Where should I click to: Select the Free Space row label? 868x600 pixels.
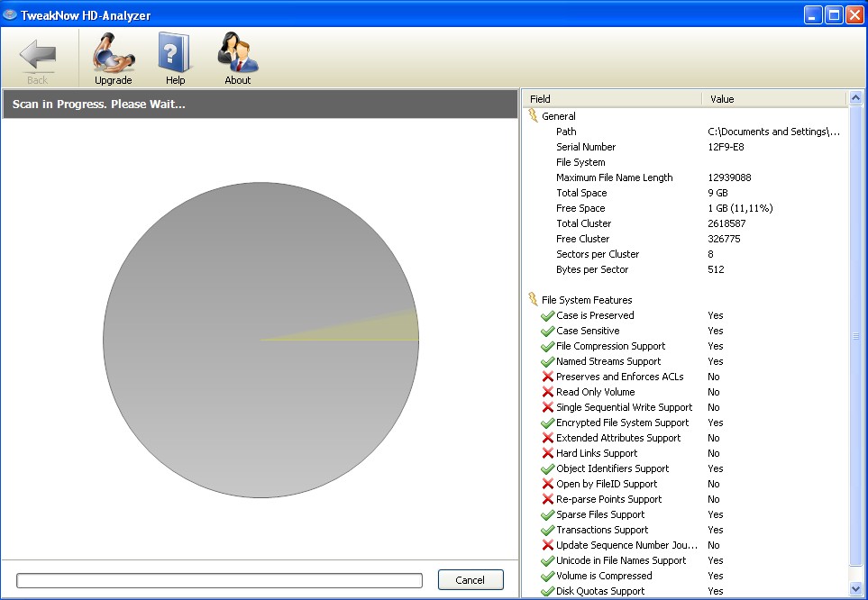(x=580, y=208)
